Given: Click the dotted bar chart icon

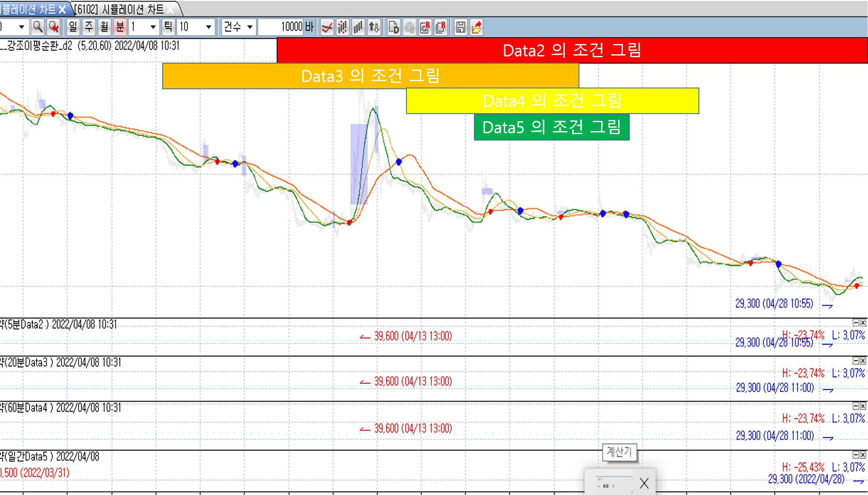Looking at the screenshot, I should pos(343,27).
